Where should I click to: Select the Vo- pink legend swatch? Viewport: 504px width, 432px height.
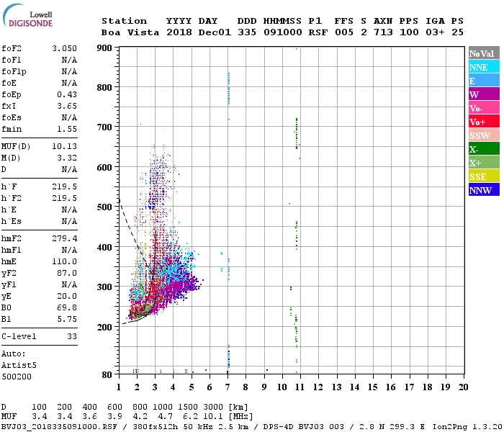(x=484, y=108)
